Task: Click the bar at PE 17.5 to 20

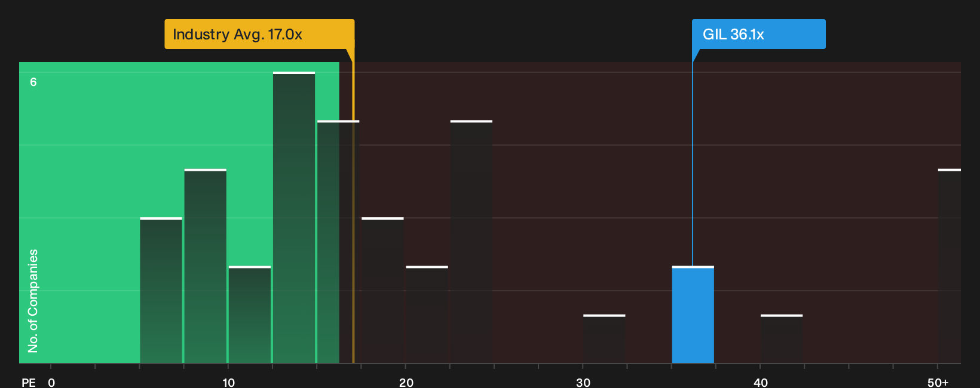Action: [x=382, y=291]
